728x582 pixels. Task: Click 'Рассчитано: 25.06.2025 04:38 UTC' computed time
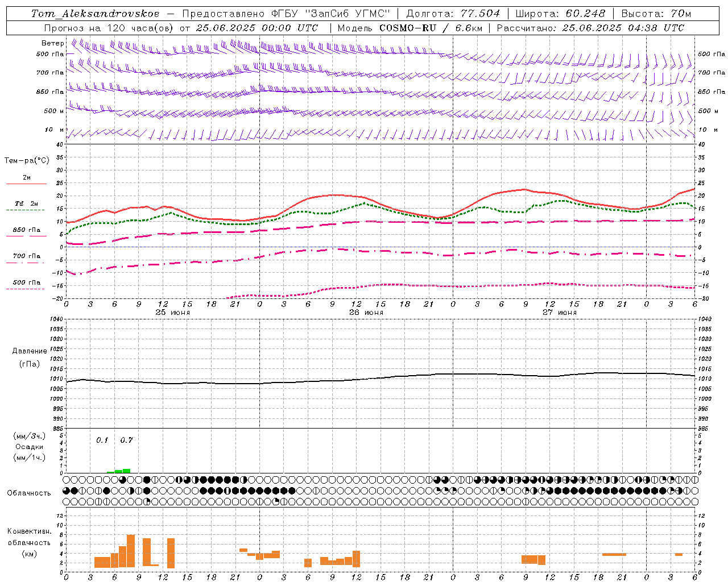590,28
